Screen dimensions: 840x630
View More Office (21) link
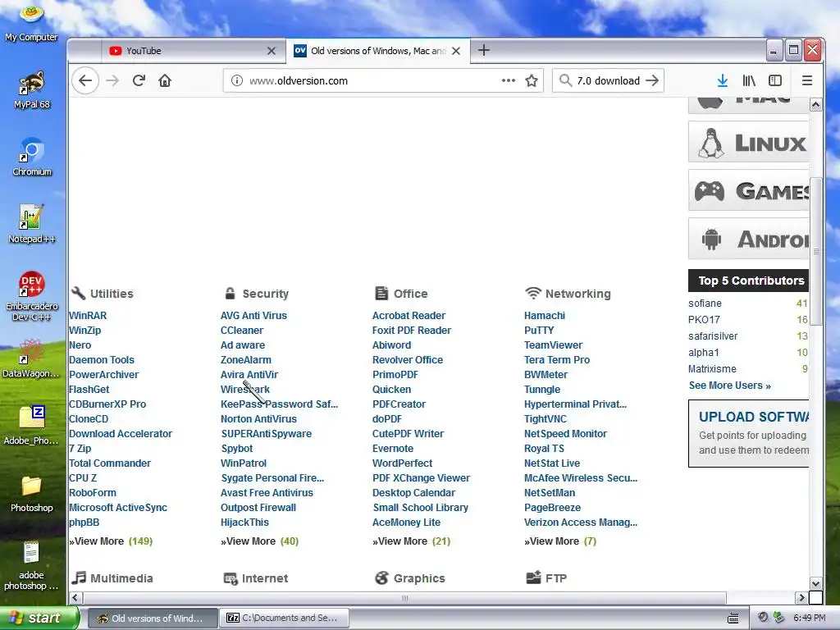click(412, 541)
